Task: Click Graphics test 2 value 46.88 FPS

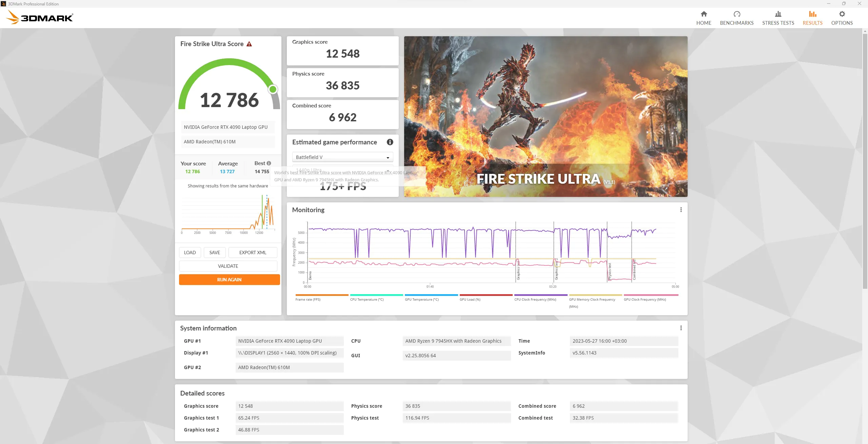Action: pyautogui.click(x=289, y=430)
